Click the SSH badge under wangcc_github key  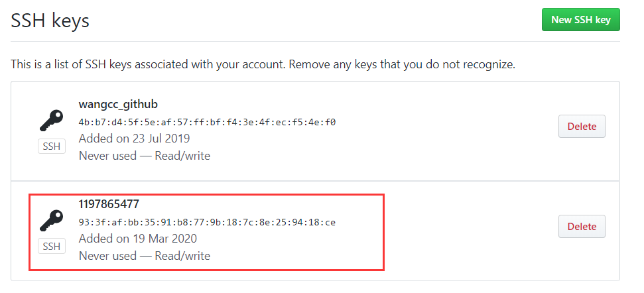(52, 146)
